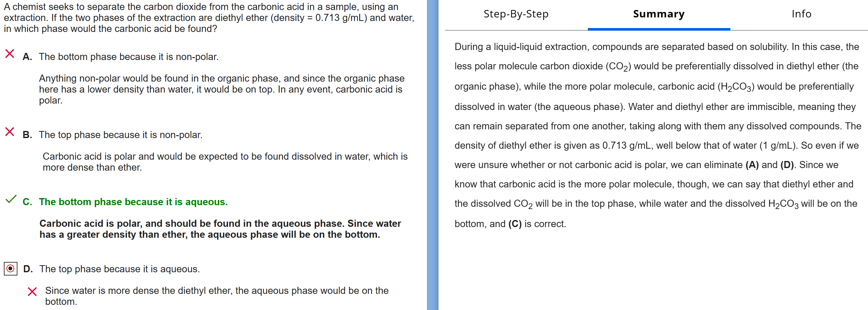The width and height of the screenshot is (868, 310).
Task: Click the green checkmark beside option C
Action: point(11,199)
